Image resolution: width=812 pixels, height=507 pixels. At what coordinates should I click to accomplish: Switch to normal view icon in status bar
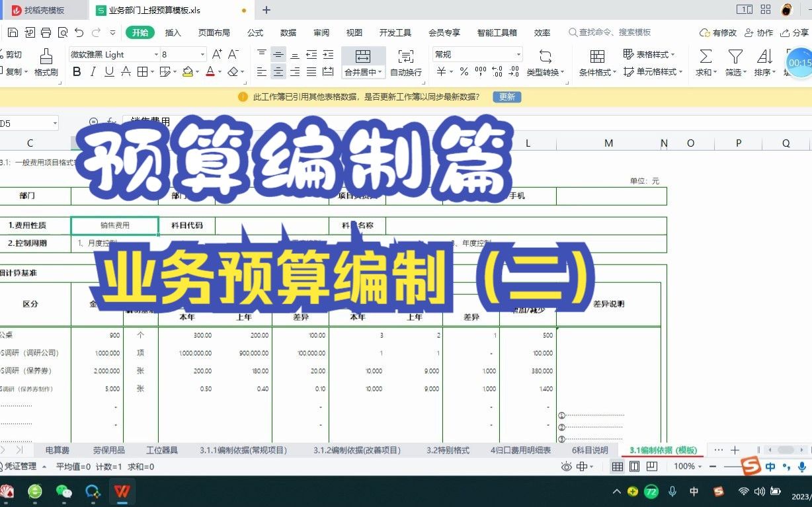click(617, 467)
